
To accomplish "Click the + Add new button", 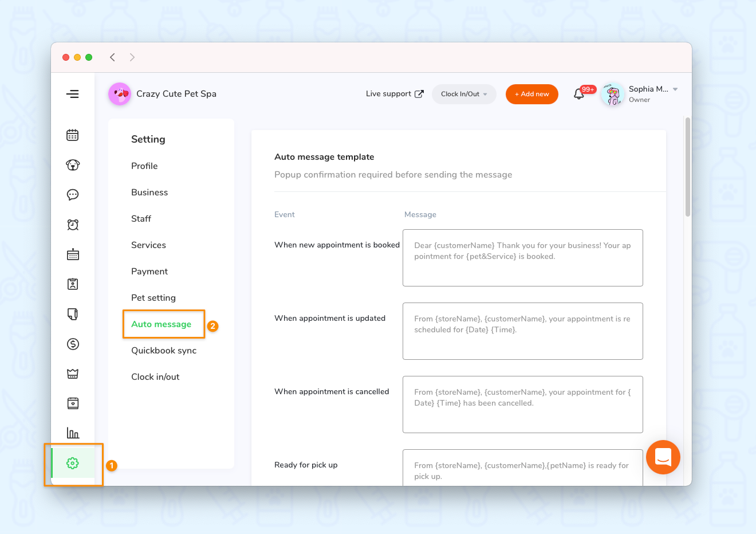I will click(532, 94).
